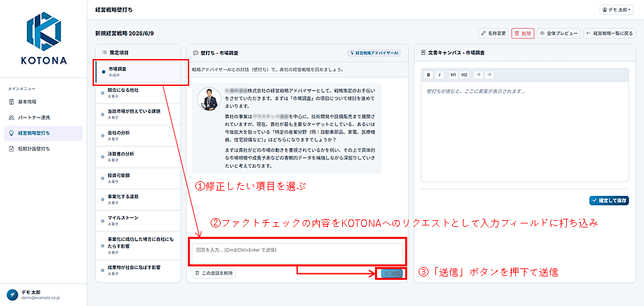Click the 名称変更 rename button
This screenshot has height=306, width=644.
point(494,34)
